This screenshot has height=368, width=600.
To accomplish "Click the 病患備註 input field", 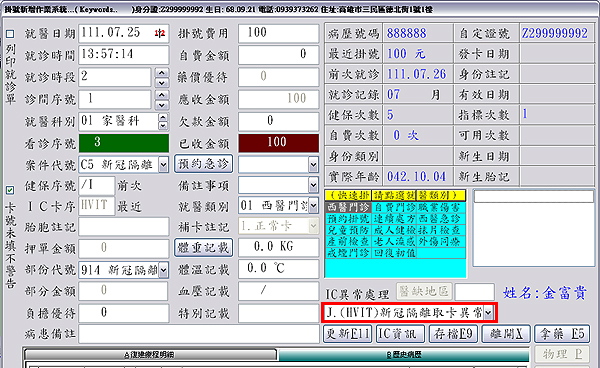I will coord(199,335).
